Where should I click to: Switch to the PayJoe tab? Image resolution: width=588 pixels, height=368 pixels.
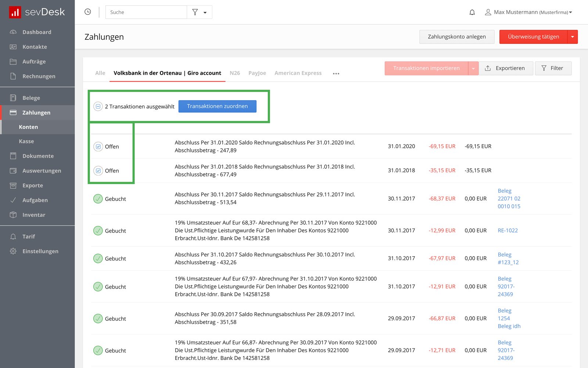(257, 73)
